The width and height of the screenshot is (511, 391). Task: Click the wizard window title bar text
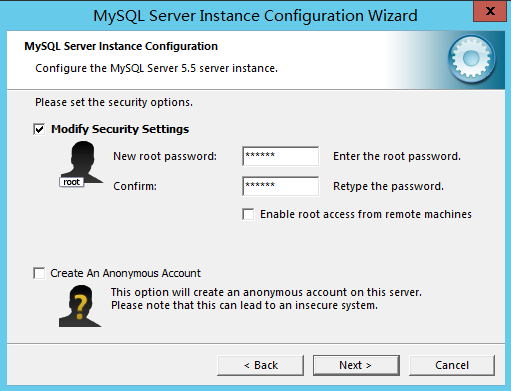(x=255, y=16)
